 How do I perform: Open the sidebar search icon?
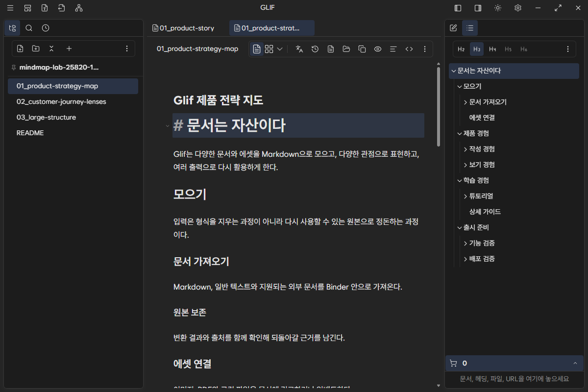(x=29, y=28)
